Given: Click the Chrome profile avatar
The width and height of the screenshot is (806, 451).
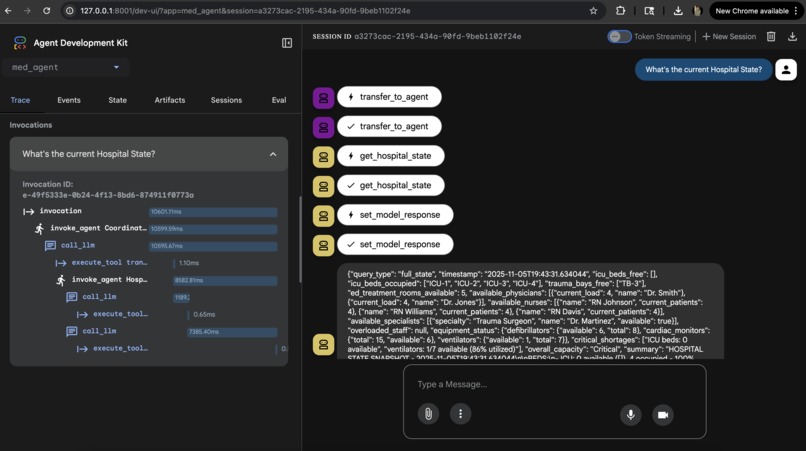Looking at the screenshot, I should (x=697, y=11).
